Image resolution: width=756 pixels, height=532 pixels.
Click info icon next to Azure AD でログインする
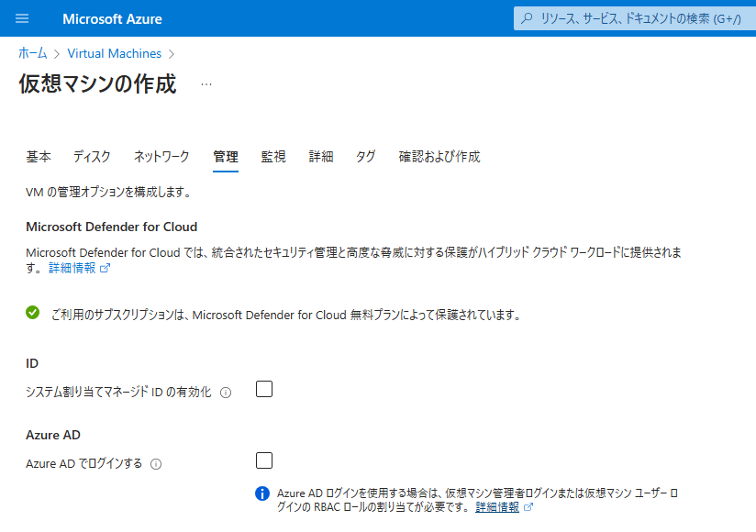[x=156, y=464]
